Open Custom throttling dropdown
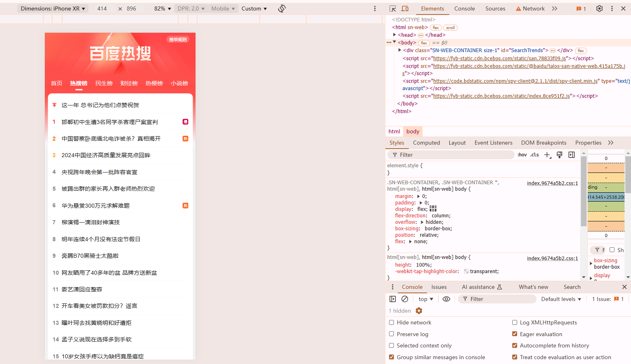Viewport: 631px width, 364px height. (254, 8)
